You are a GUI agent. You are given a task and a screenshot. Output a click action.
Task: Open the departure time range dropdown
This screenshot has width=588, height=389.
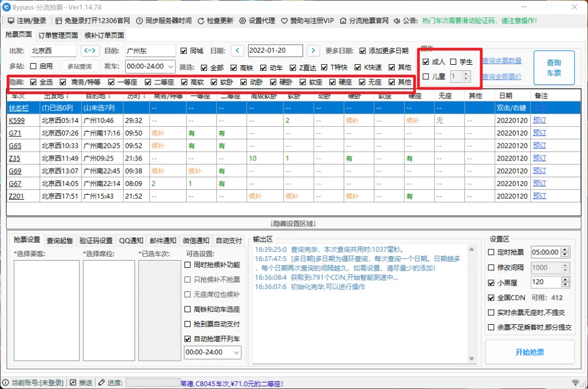tap(170, 67)
